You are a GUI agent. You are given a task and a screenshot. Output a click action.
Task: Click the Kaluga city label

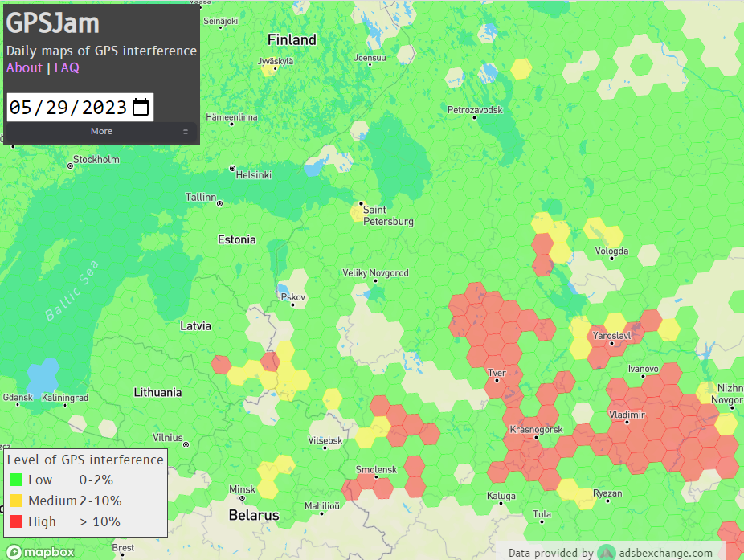point(501,496)
